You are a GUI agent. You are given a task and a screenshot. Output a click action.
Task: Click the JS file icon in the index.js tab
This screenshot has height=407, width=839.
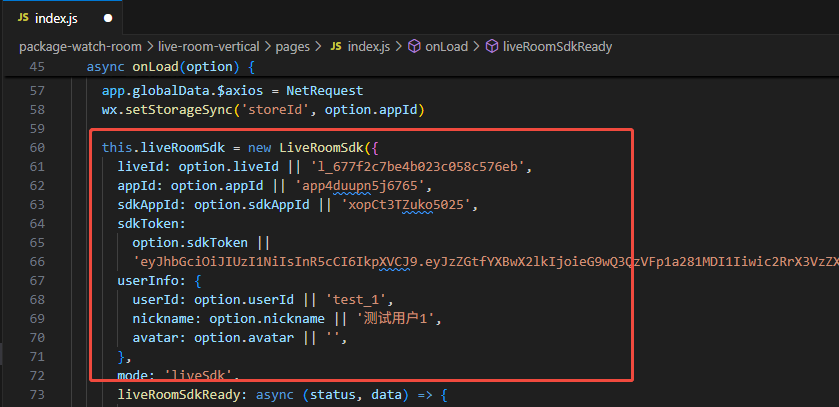[22, 18]
